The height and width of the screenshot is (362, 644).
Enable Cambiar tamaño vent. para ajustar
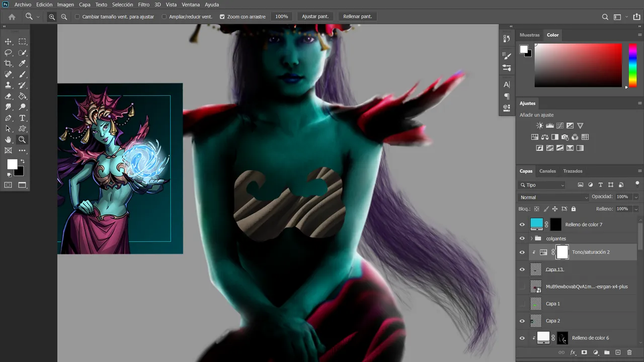tap(77, 17)
